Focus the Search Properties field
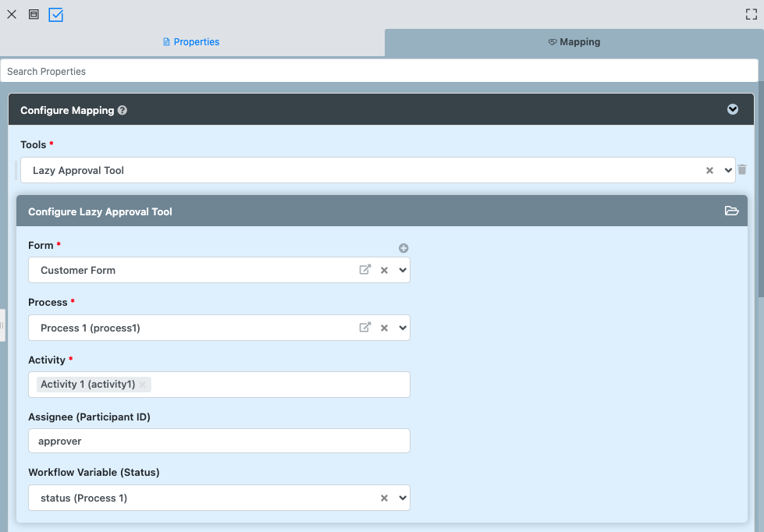764x532 pixels. (379, 71)
